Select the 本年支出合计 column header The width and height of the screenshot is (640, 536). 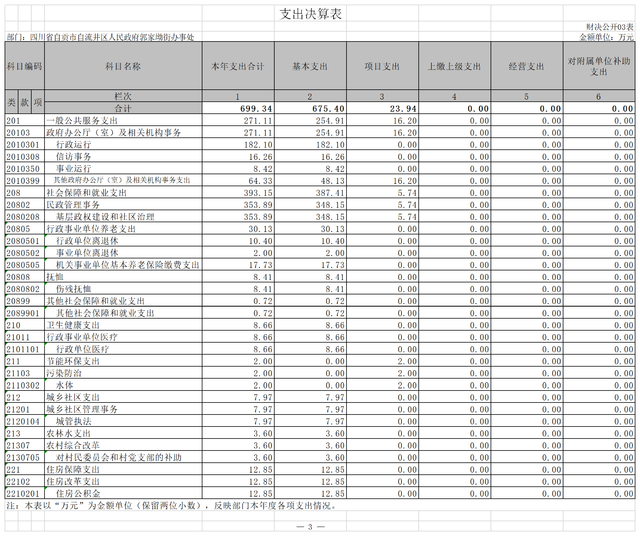pyautogui.click(x=238, y=66)
